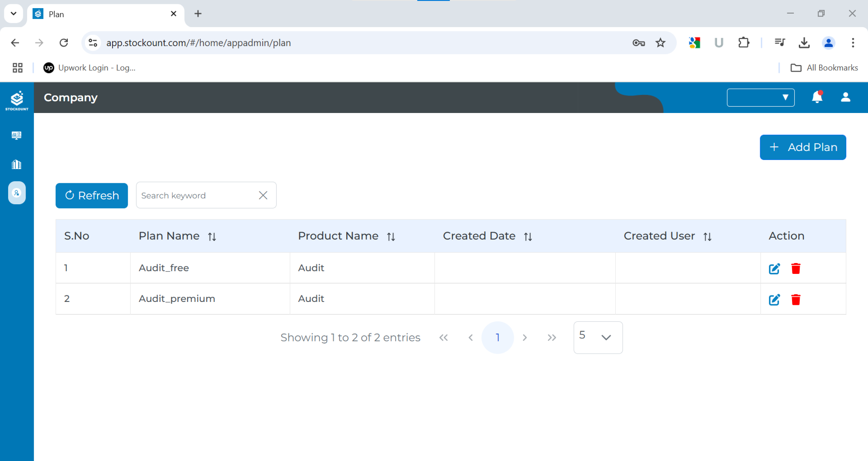868x461 pixels.
Task: Sort the table by Plan Name
Action: click(212, 237)
